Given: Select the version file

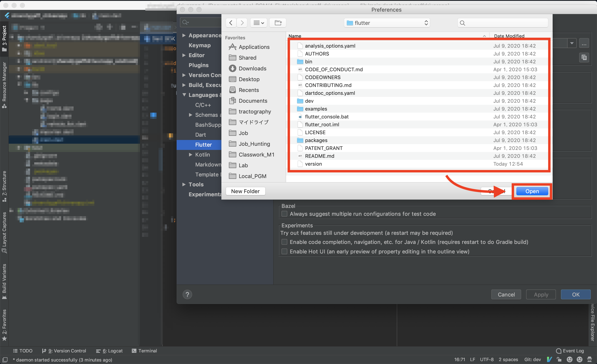Looking at the screenshot, I should (x=419, y=164).
